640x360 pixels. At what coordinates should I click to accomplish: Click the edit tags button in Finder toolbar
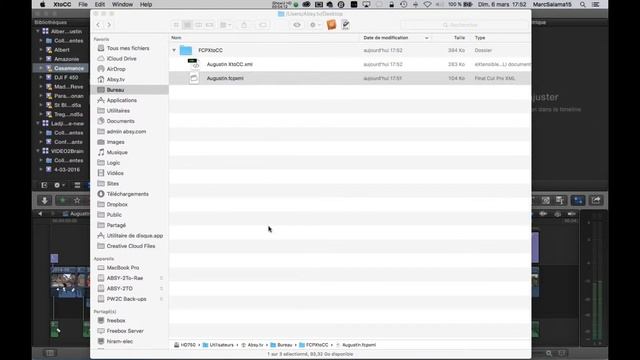(x=263, y=25)
